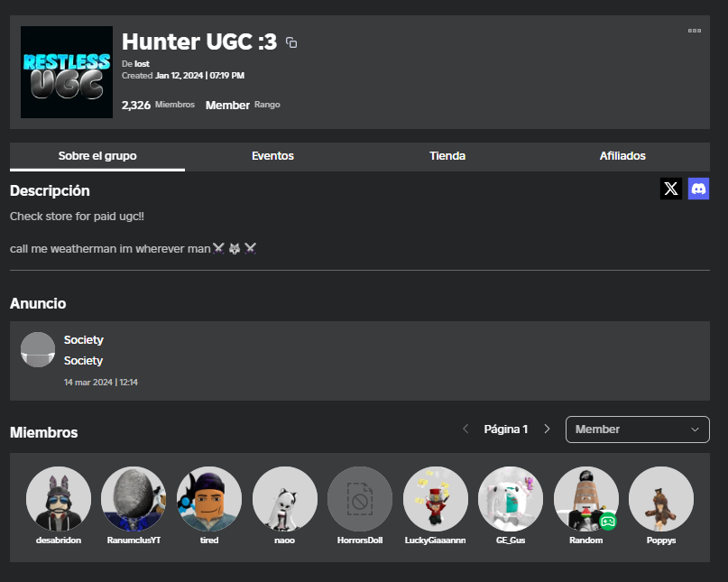Copy the group ID next to Hunter UGC :3
728x582 pixels.
pyautogui.click(x=291, y=42)
